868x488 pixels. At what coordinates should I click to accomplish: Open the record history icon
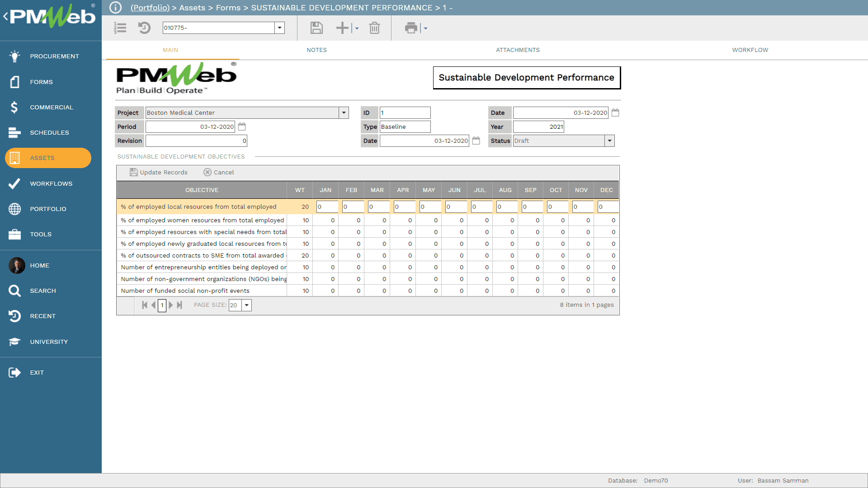tap(144, 28)
